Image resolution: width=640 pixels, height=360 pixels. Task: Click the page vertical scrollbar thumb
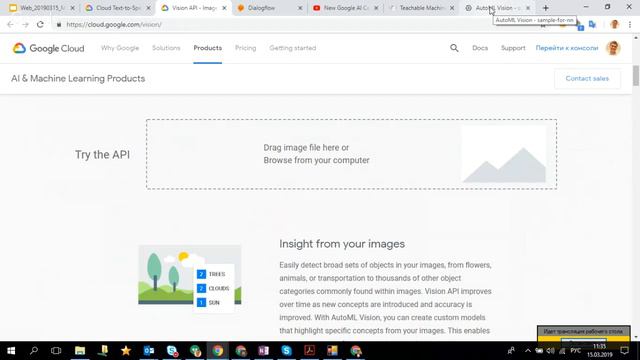coord(636,75)
